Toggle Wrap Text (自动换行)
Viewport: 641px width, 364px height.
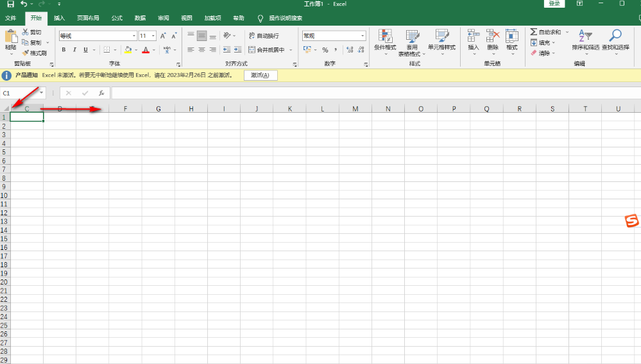(x=263, y=36)
